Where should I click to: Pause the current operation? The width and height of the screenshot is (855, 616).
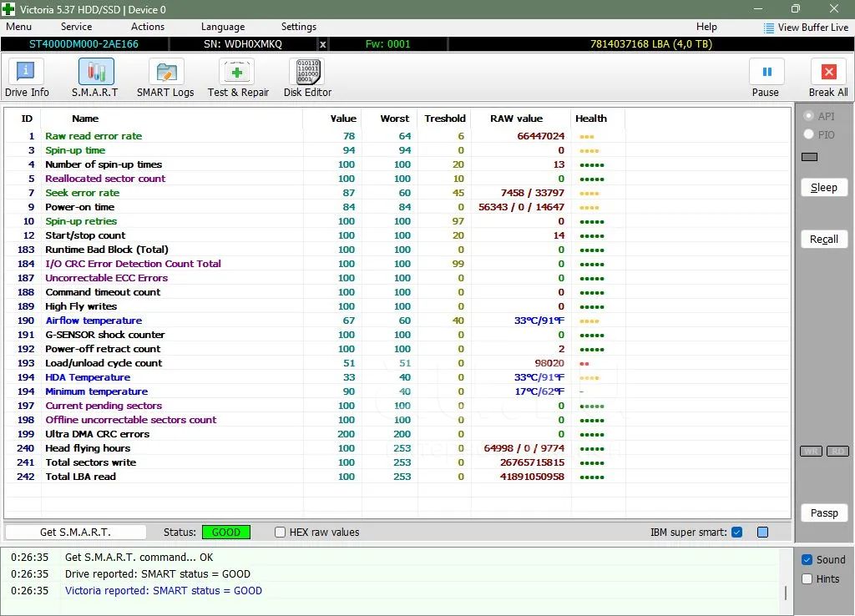(766, 73)
